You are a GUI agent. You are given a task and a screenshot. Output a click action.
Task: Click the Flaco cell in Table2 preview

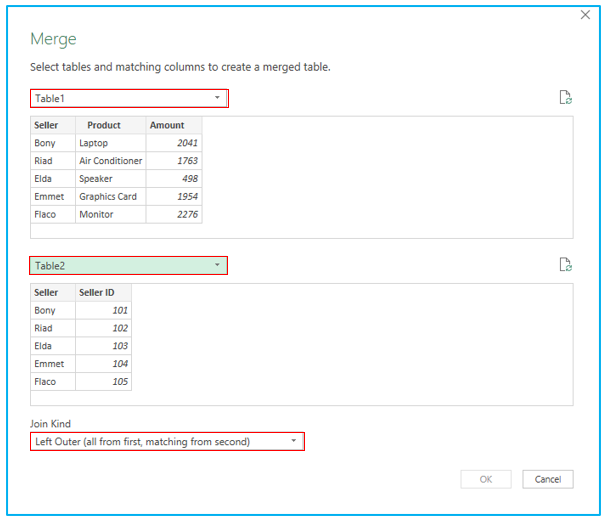pos(53,382)
